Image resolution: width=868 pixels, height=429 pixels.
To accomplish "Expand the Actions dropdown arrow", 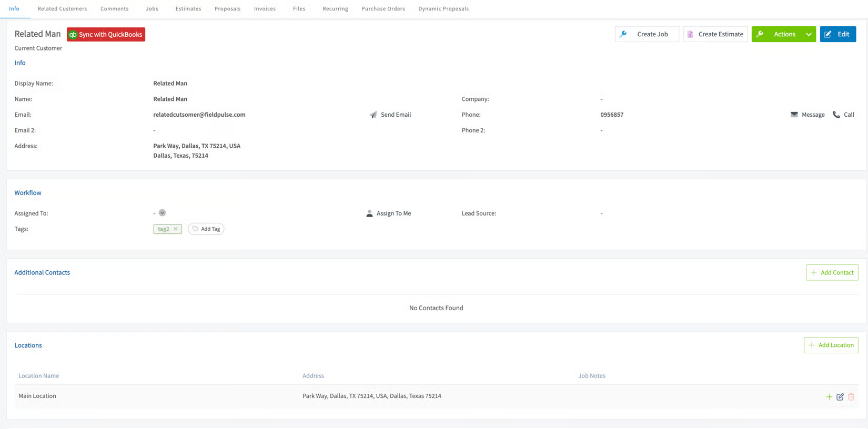I will [x=809, y=34].
